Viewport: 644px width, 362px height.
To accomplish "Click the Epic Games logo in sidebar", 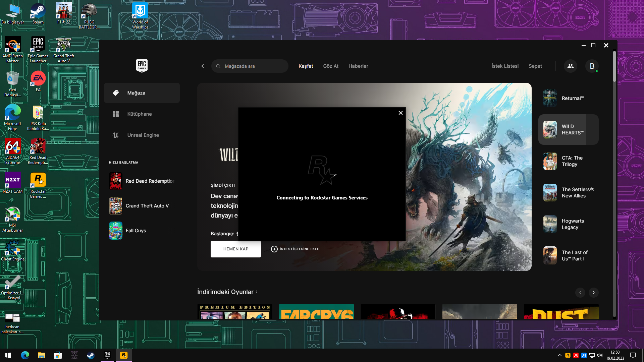I will point(142,66).
